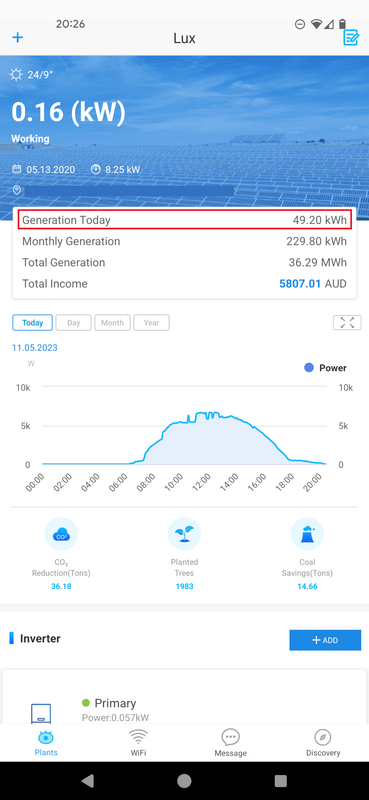Tap the CO2 reduction value 36.18
Screen dimensions: 369x800
click(61, 586)
